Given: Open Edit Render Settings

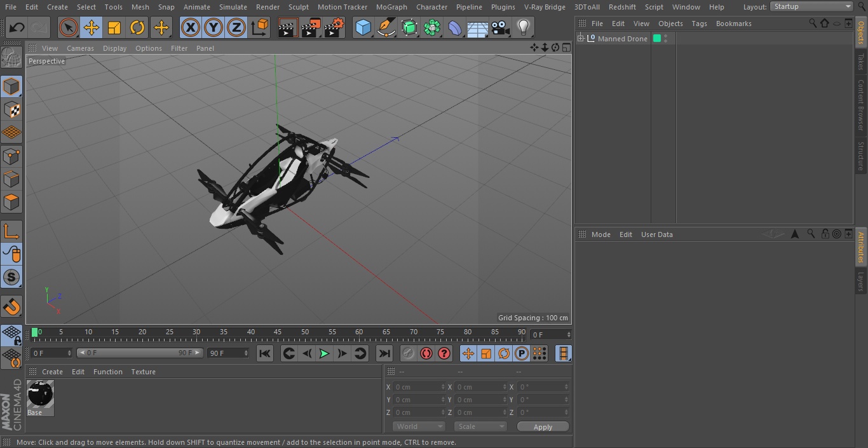Looking at the screenshot, I should pos(334,27).
